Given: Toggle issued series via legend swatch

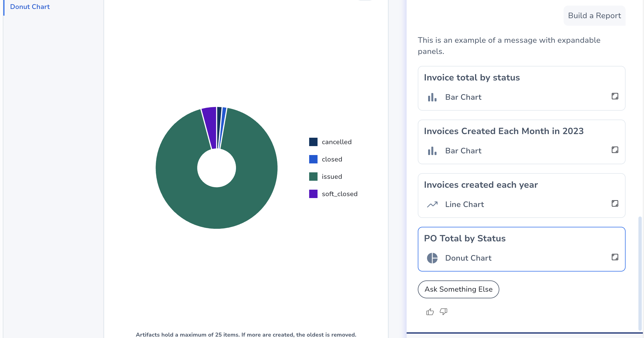Looking at the screenshot, I should pos(313,177).
